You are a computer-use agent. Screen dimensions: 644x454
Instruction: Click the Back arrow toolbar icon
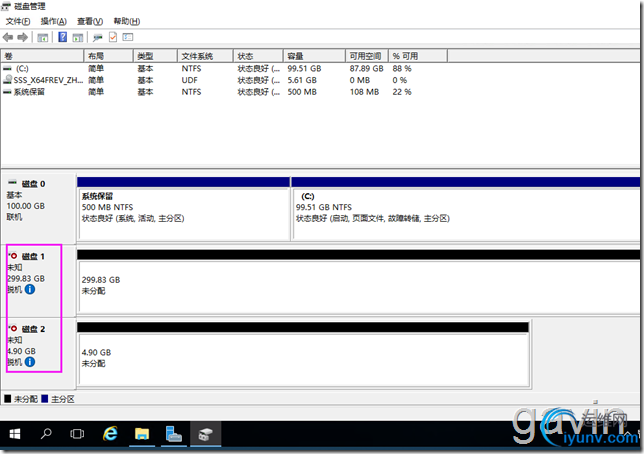pyautogui.click(x=8, y=37)
